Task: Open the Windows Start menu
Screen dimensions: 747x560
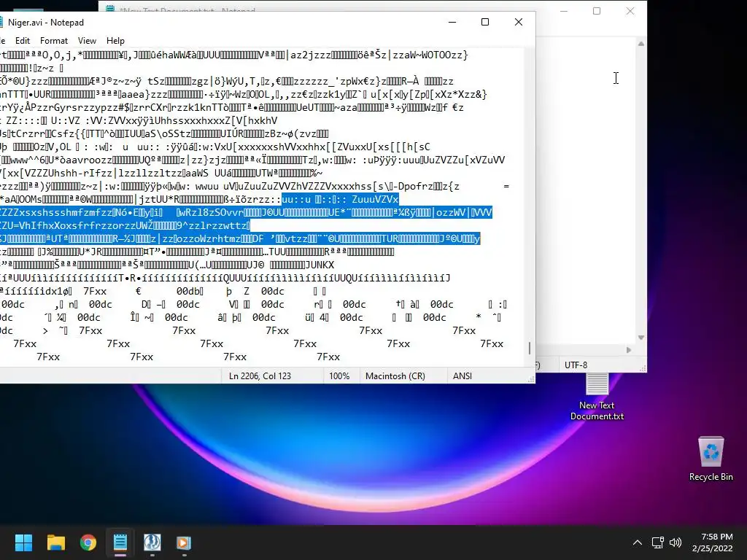Action: tap(23, 542)
